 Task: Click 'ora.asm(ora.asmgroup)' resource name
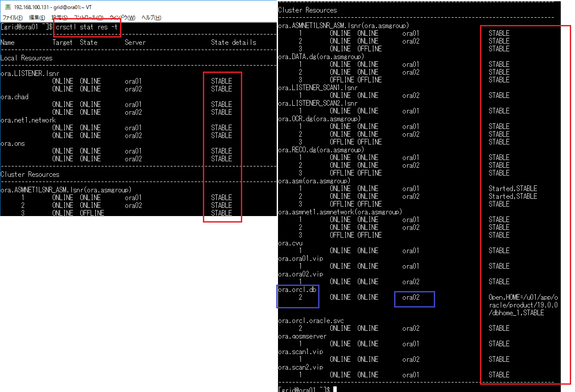coord(314,180)
